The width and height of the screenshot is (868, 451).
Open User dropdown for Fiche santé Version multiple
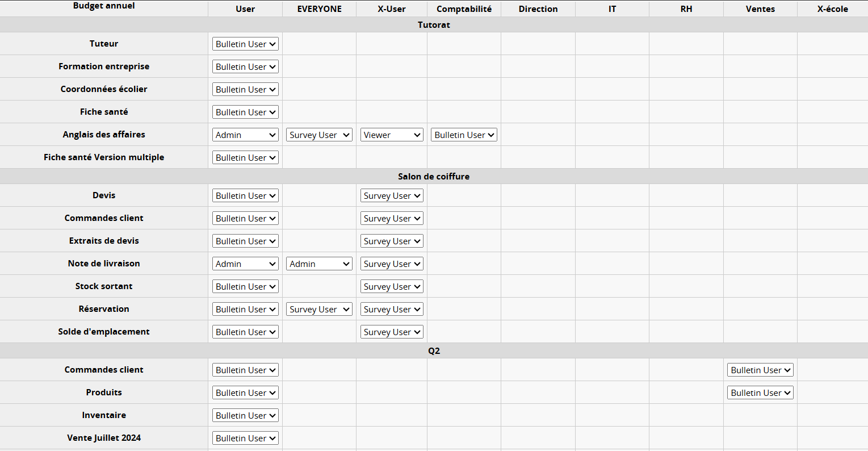[x=245, y=157]
